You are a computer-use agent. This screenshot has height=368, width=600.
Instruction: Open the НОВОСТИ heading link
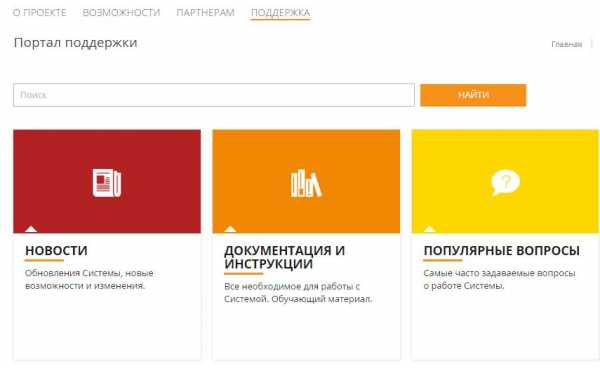56,251
